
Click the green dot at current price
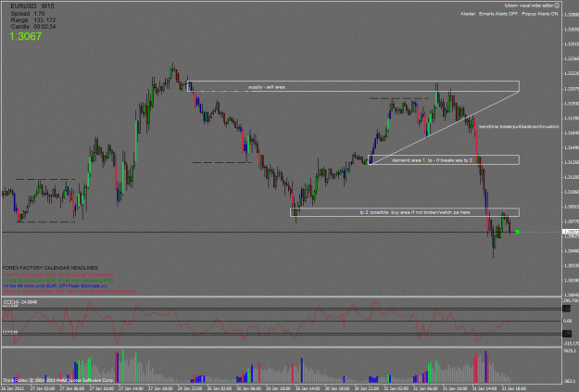coord(517,232)
